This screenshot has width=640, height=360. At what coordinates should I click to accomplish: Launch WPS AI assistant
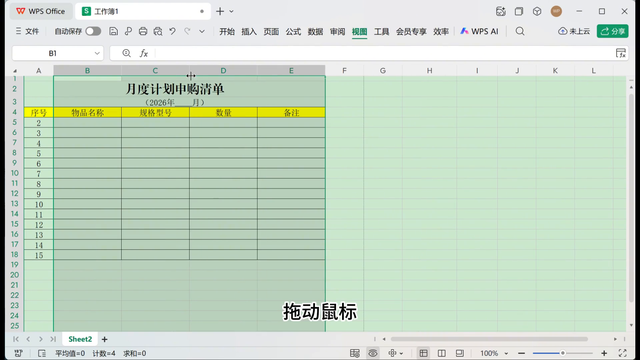(480, 31)
